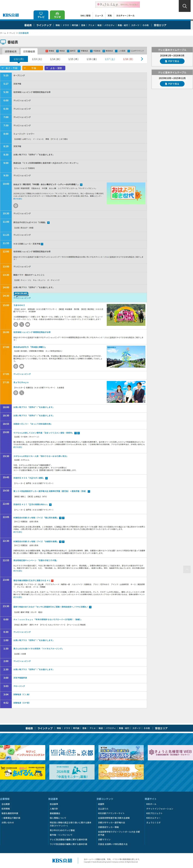Open the うまDOKI program title link
Screen dimensions: 193x868
coord(19,305)
